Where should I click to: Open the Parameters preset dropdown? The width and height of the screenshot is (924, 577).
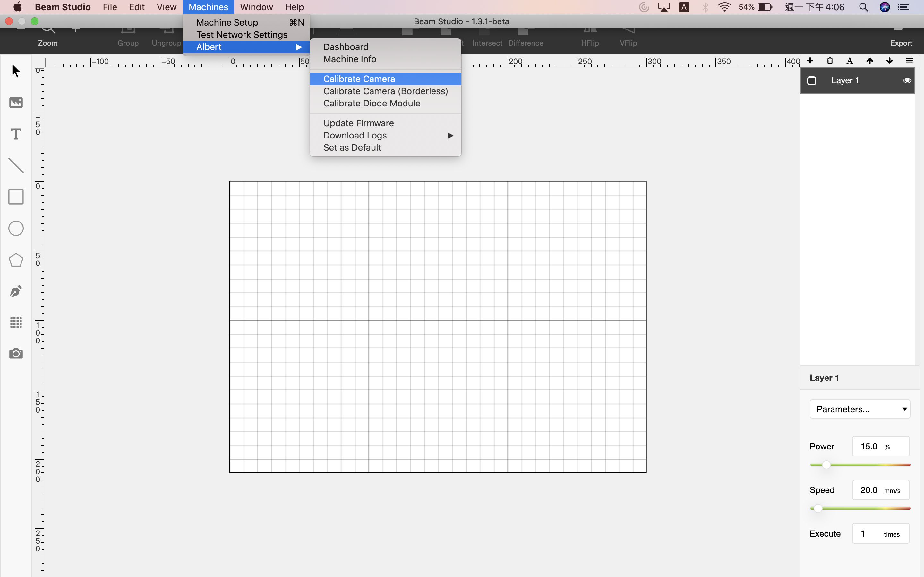click(860, 409)
